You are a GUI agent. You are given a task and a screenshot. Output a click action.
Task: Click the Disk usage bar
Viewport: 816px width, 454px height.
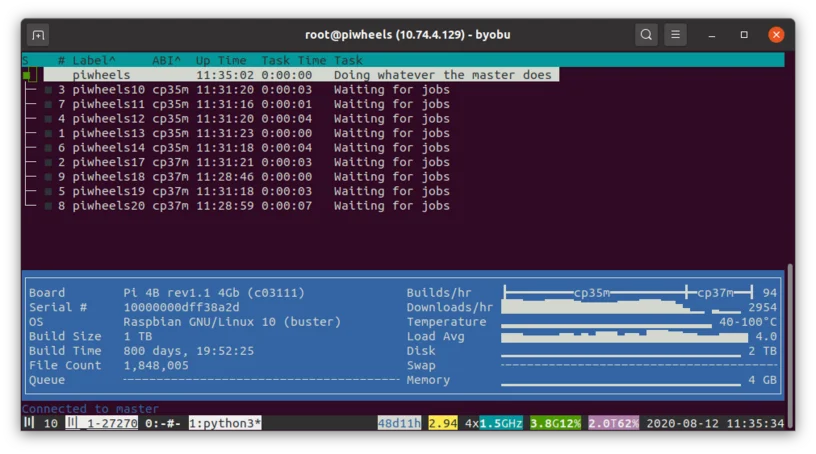[x=621, y=355]
